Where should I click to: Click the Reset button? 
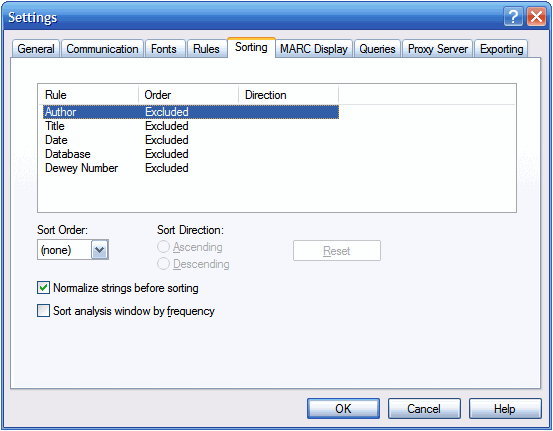[337, 251]
